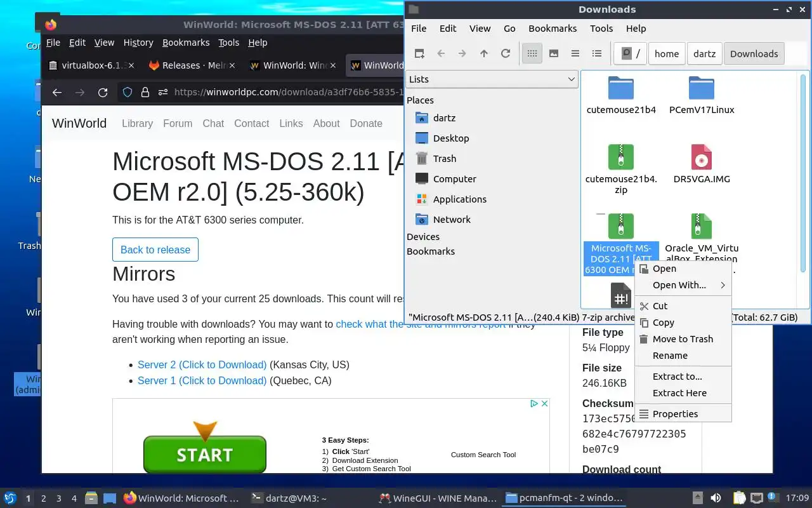The height and width of the screenshot is (508, 812).
Task: Open taskbar application menu launcher
Action: pos(10,498)
